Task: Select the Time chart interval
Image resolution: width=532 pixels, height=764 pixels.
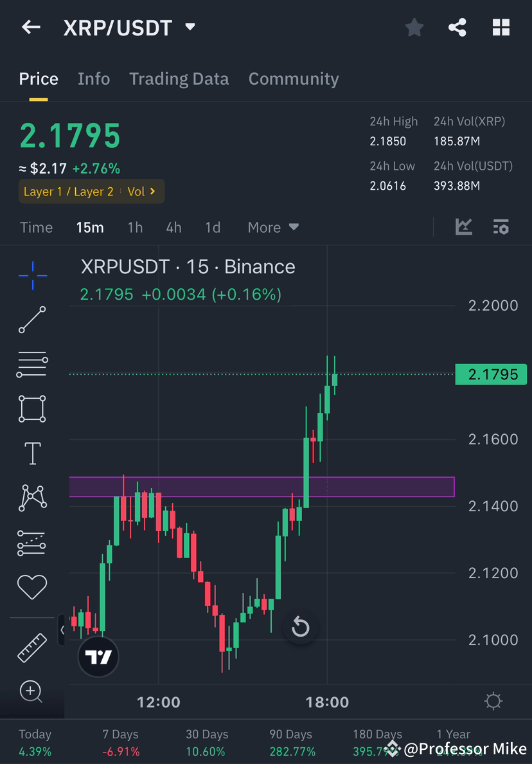Action: [36, 228]
